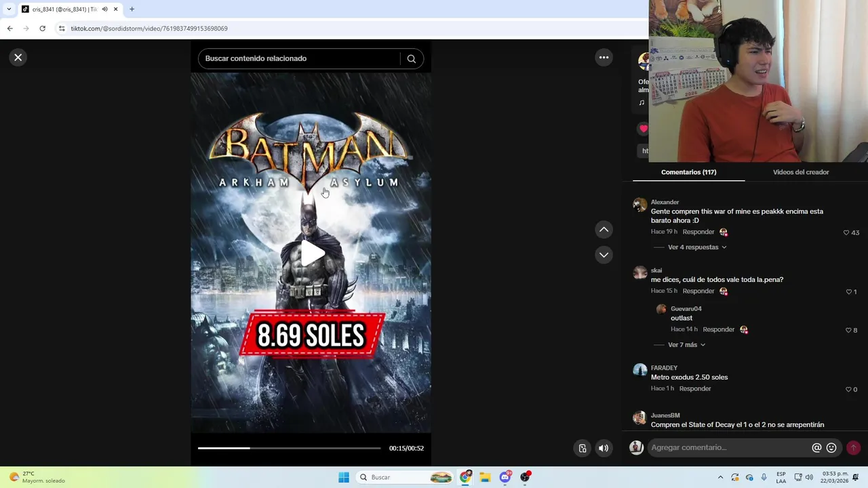The width and height of the screenshot is (868, 488).
Task: Open JuanesBM's username link
Action: (x=665, y=415)
